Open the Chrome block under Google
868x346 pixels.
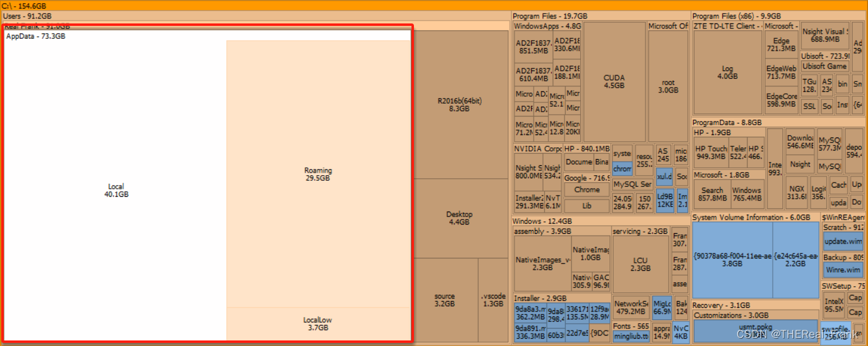pyautogui.click(x=587, y=190)
